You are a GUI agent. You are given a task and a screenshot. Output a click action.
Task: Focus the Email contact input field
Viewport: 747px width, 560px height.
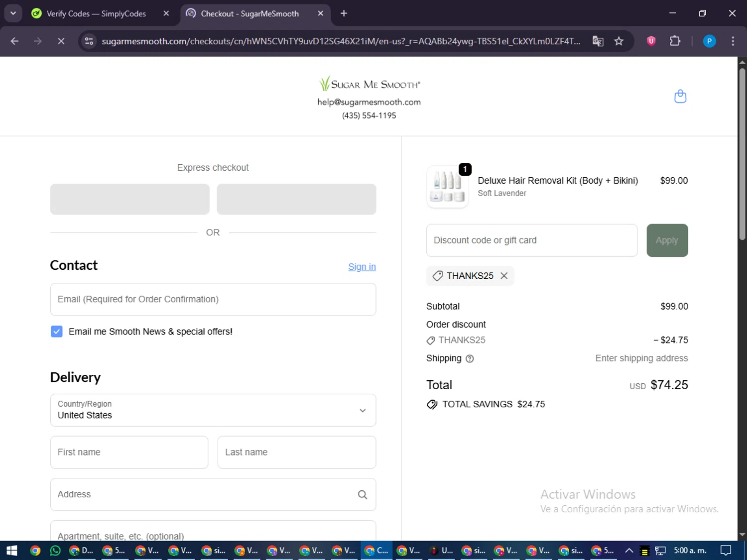point(213,299)
